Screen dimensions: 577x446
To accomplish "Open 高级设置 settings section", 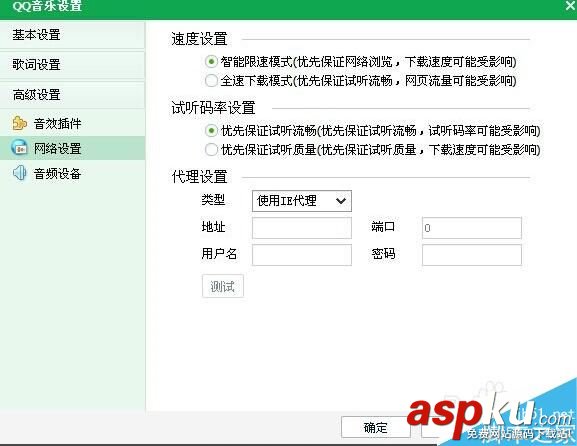I will click(x=72, y=95).
